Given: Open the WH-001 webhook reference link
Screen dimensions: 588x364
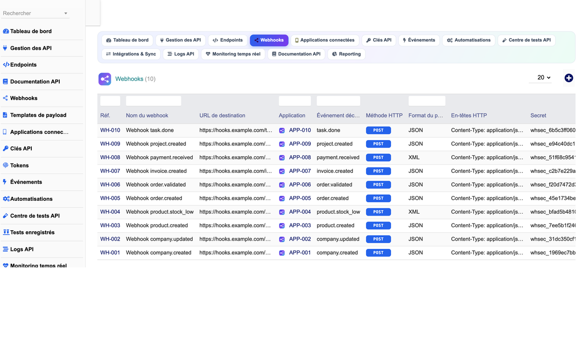Looking at the screenshot, I should click(110, 253).
